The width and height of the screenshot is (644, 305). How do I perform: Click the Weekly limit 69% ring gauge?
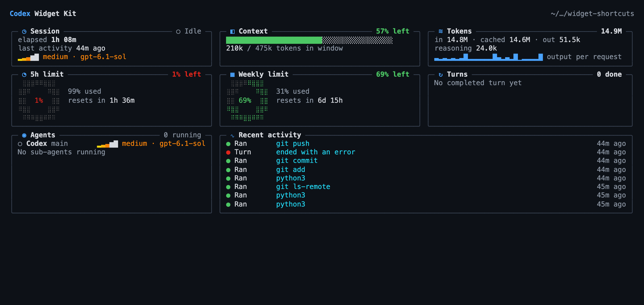coord(247,101)
